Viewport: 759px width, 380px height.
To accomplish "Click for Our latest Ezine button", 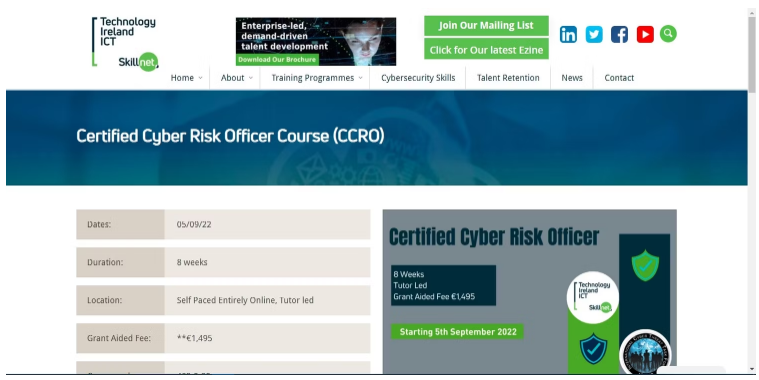I will pos(486,49).
